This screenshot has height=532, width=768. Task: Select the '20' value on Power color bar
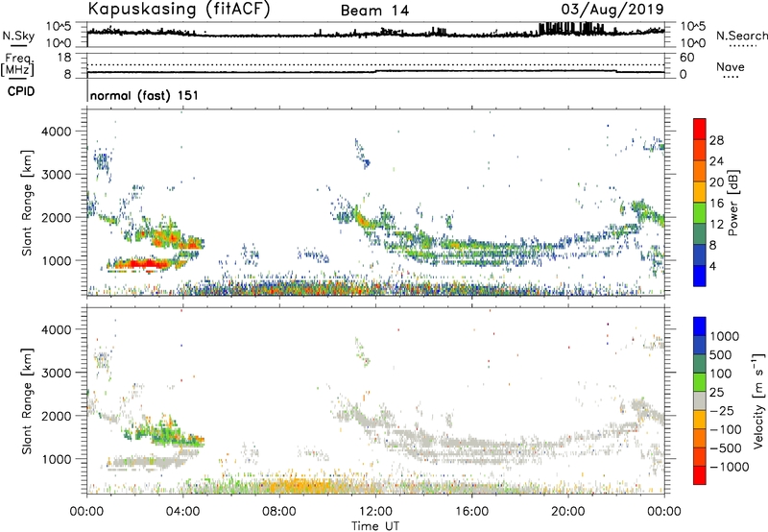coord(716,182)
